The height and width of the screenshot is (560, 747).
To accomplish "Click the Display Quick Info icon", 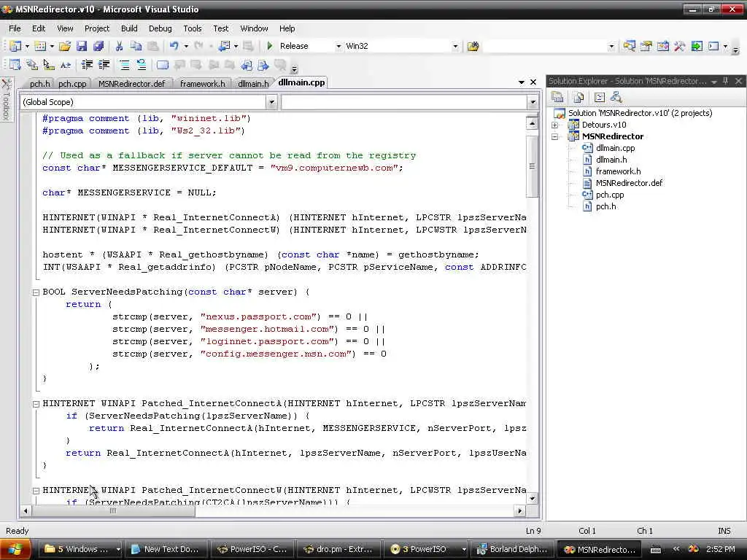I will point(49,65).
